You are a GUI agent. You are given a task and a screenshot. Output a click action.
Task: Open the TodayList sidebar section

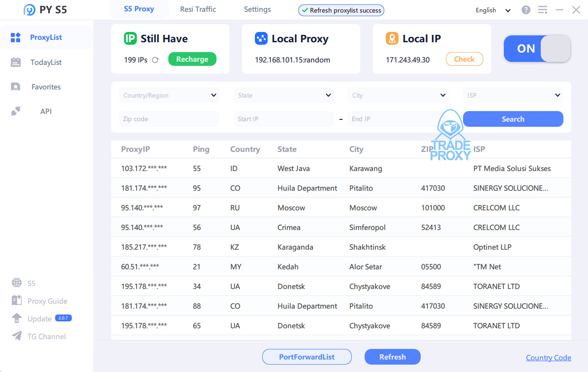tap(46, 62)
